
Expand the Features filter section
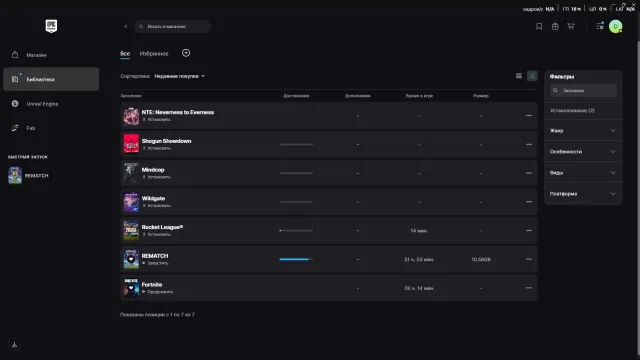pos(582,151)
